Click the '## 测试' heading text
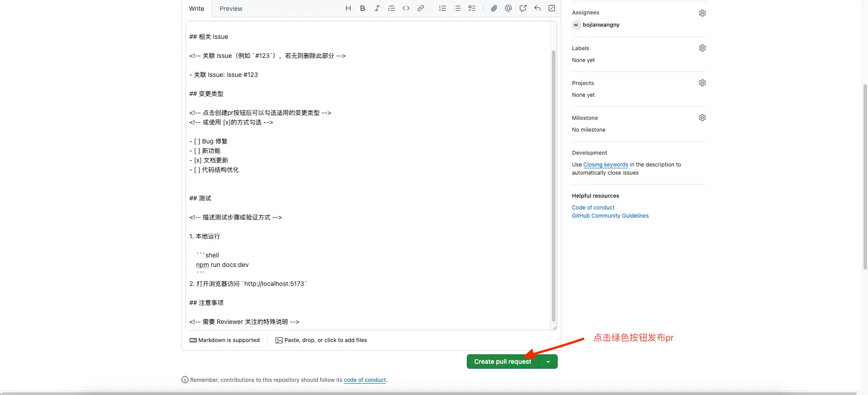Image resolution: width=868 pixels, height=395 pixels. pos(200,198)
